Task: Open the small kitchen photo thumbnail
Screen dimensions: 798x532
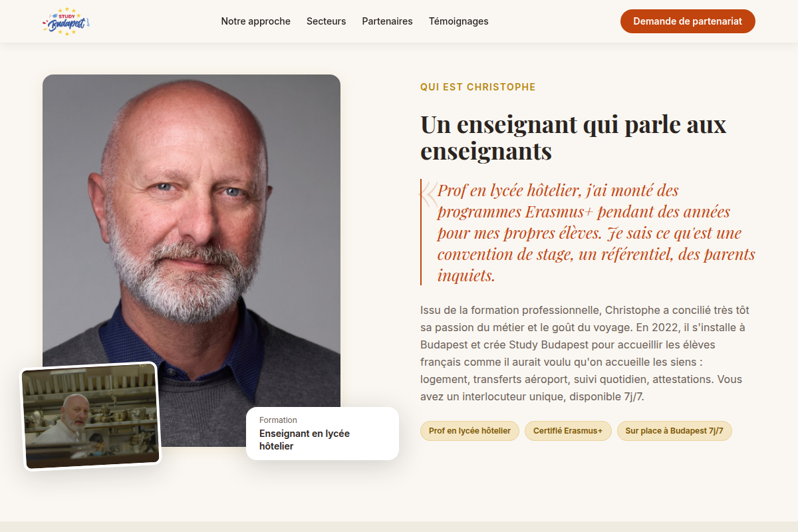Action: coord(92,416)
